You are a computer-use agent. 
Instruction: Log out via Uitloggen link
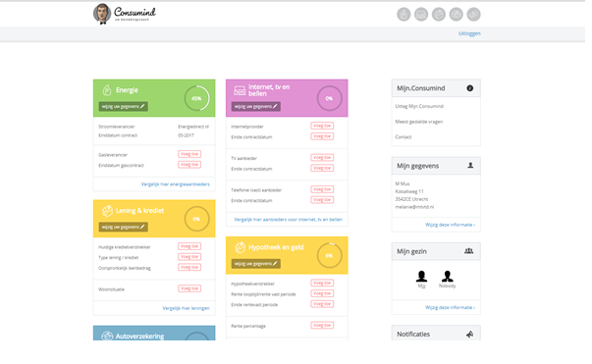tap(469, 33)
